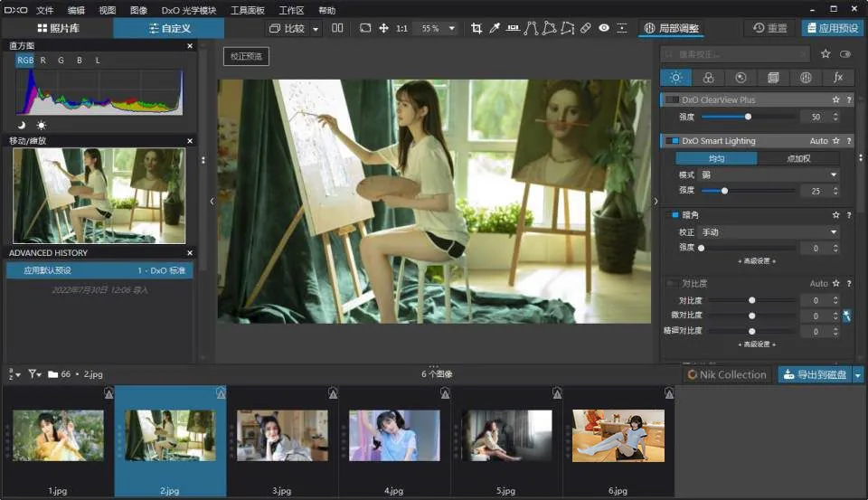Open the color palette tab icon
Screen dimensions: 868x500
tap(709, 78)
